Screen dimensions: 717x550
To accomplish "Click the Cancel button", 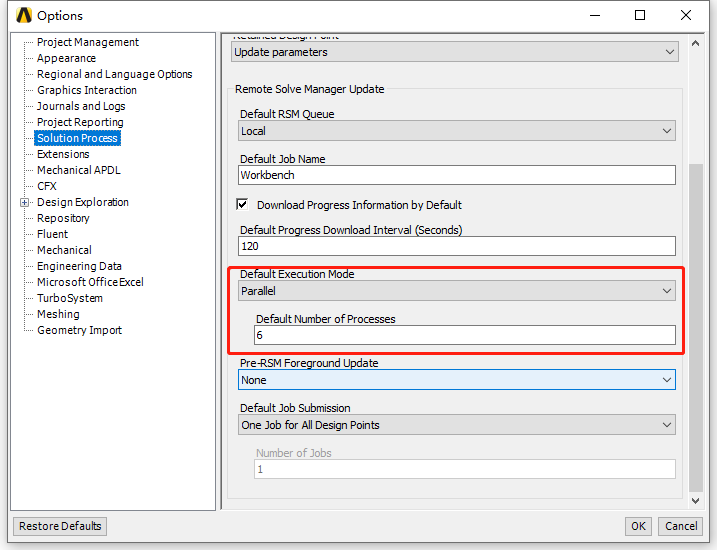I will pos(681,526).
